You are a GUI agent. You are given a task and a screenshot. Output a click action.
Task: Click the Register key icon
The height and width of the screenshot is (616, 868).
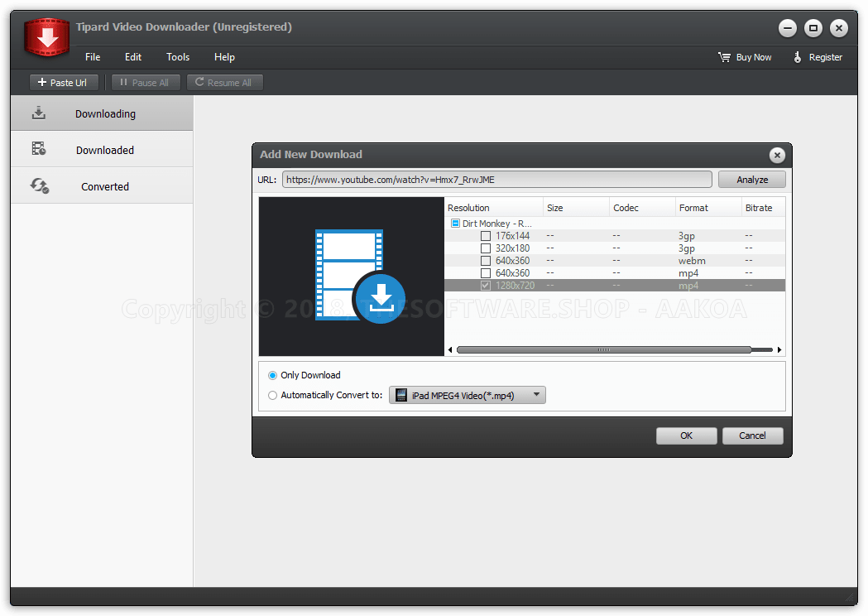click(796, 56)
